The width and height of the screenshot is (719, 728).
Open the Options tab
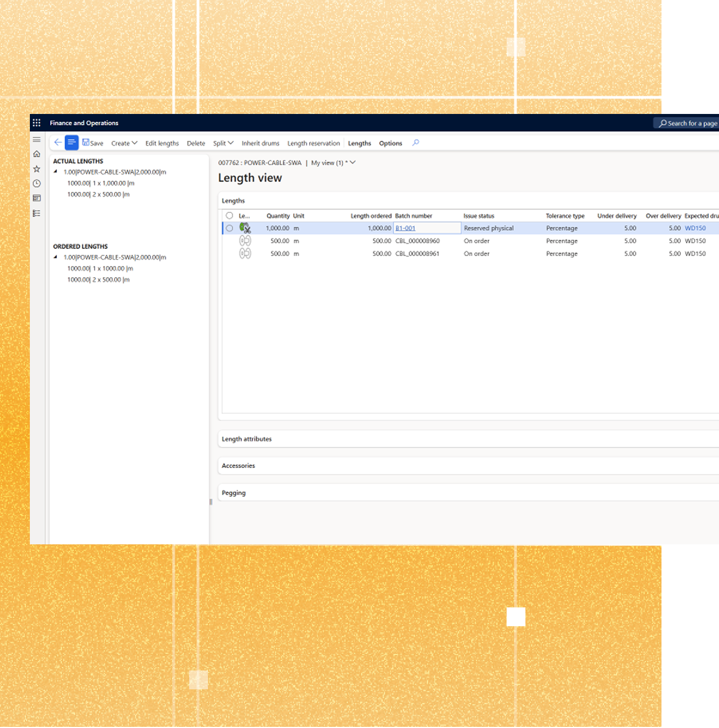point(390,143)
